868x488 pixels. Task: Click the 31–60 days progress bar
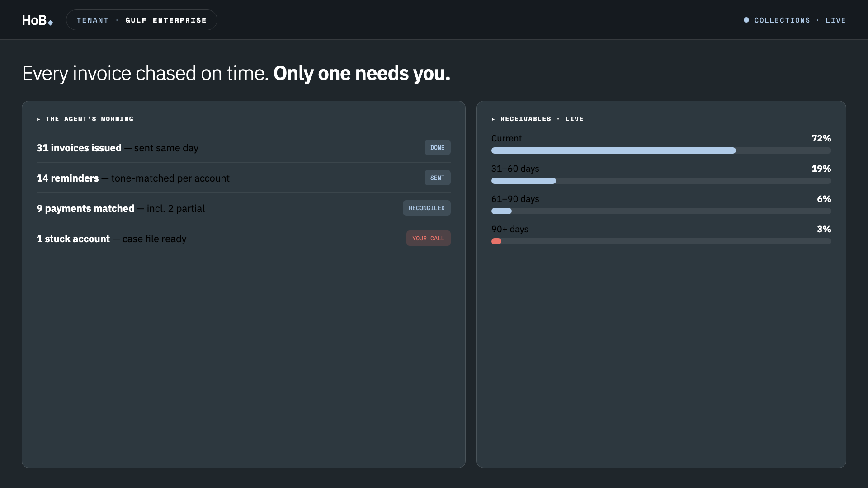coord(661,181)
